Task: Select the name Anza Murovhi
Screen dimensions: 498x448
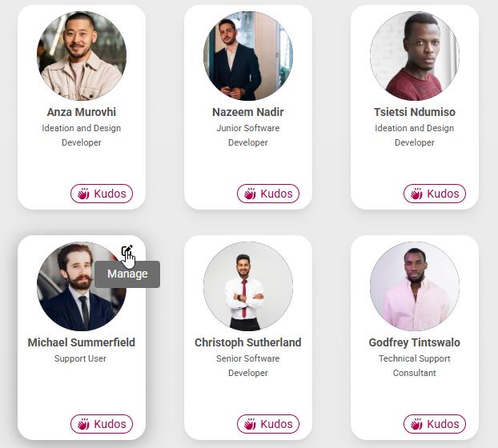Action: [x=82, y=112]
